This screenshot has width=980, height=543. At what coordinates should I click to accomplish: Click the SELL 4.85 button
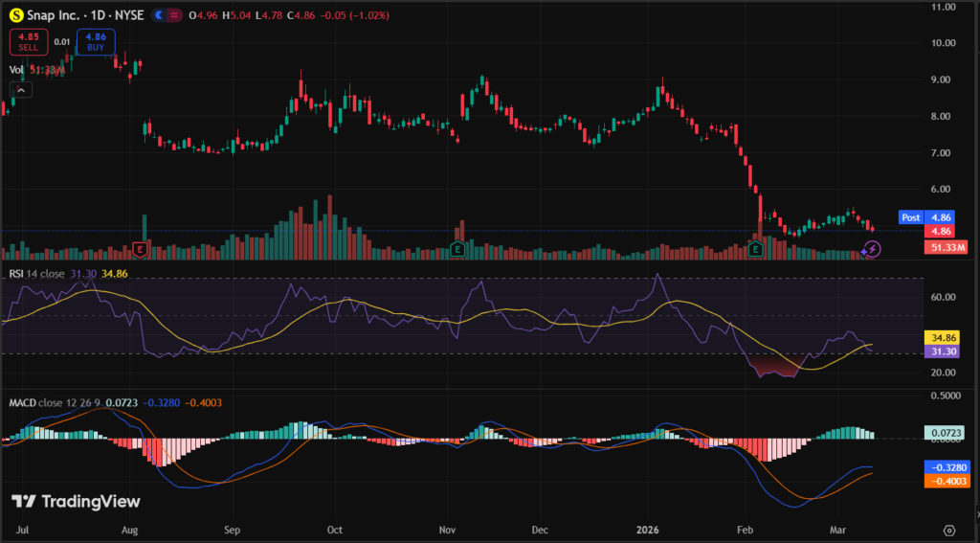(26, 41)
